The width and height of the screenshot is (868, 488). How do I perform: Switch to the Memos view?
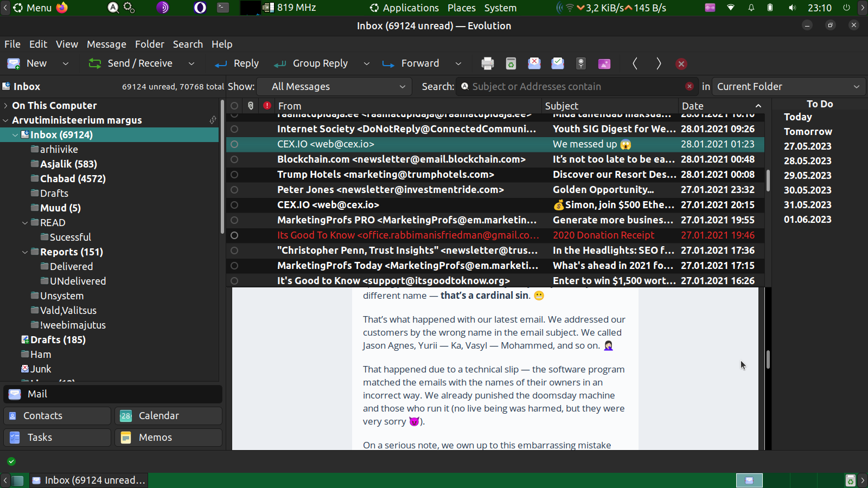click(168, 438)
